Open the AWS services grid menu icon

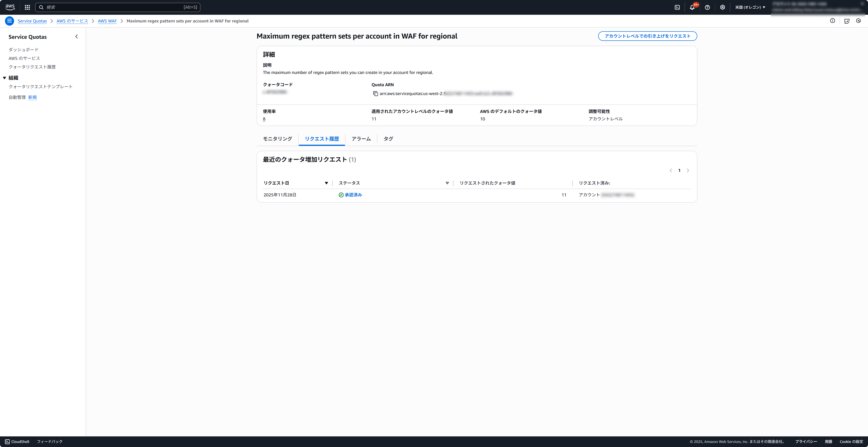coord(27,7)
